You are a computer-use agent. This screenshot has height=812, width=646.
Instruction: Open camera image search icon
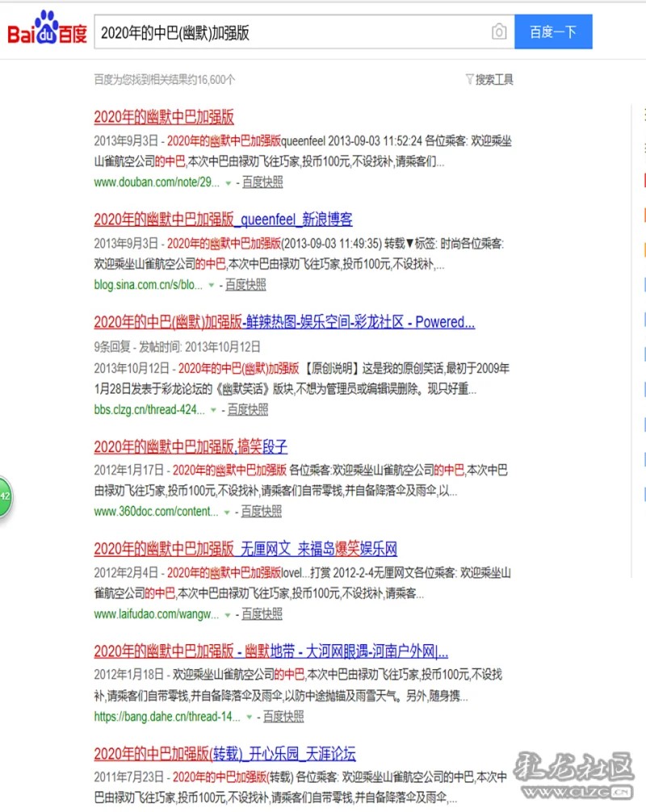[x=499, y=32]
